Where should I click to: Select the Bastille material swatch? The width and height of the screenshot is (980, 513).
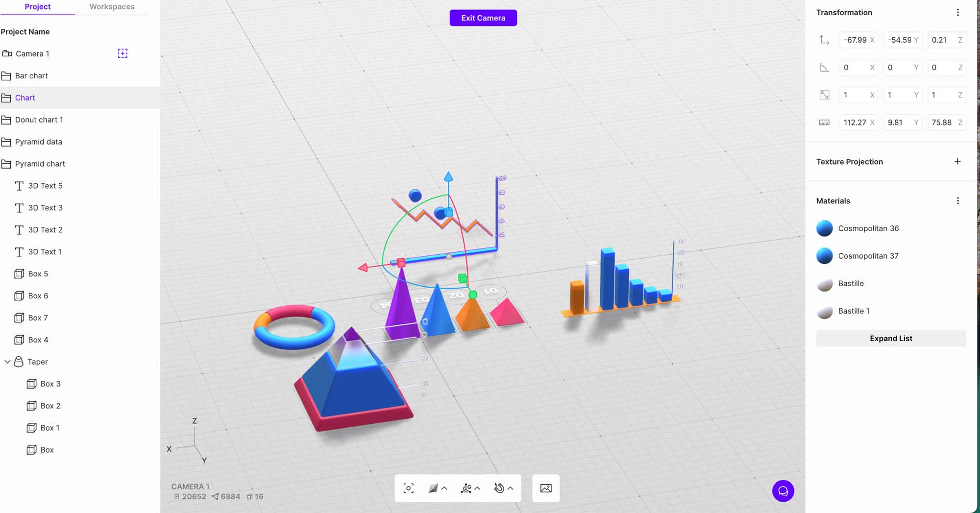tap(825, 284)
